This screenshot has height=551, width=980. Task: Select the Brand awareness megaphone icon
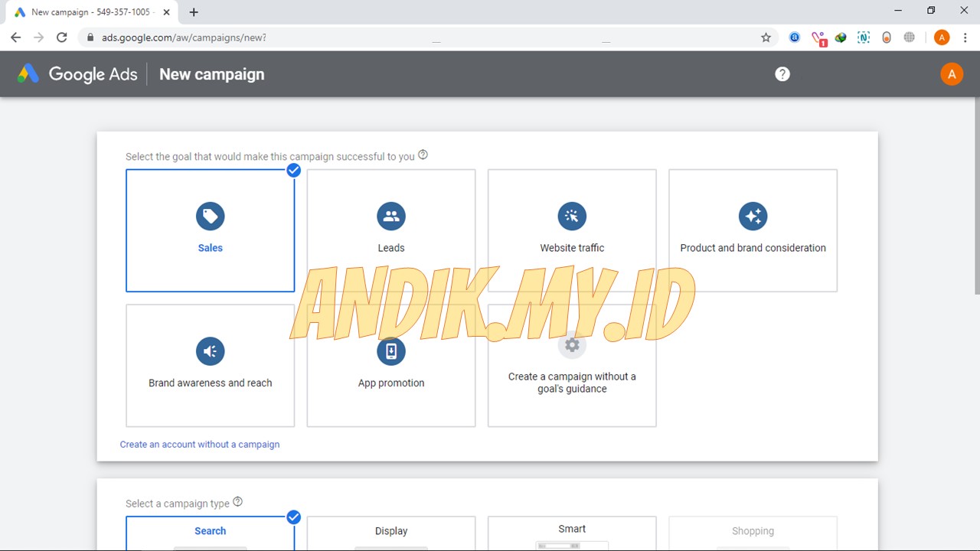210,351
